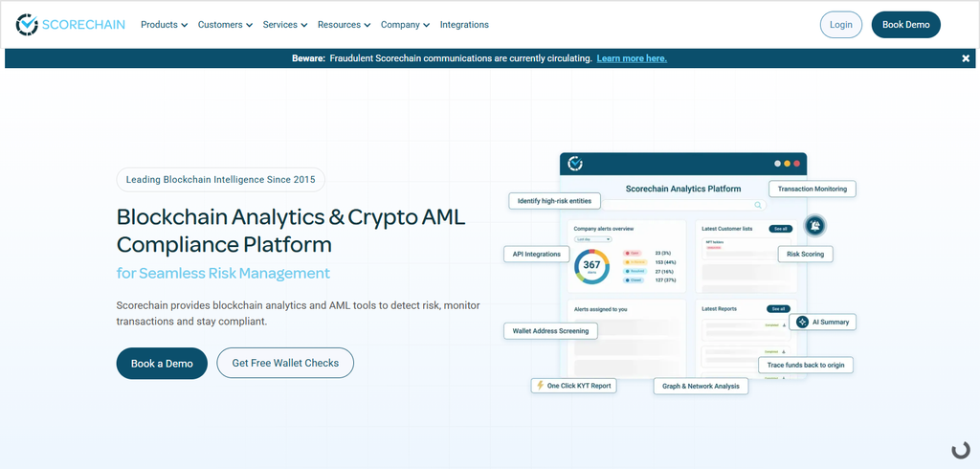The width and height of the screenshot is (980, 469).
Task: Click the Scorechain Analytics Platform title
Action: 683,189
